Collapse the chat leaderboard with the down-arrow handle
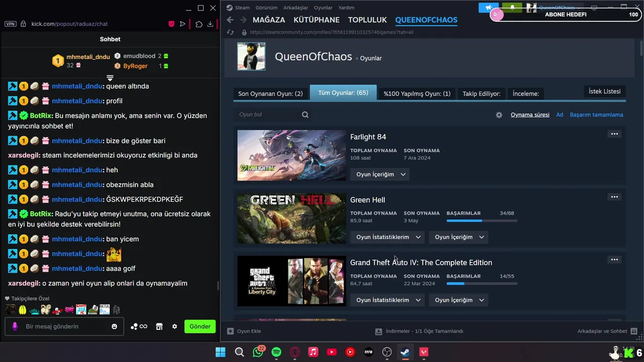Screen dimensions: 644x362 click(x=110, y=78)
